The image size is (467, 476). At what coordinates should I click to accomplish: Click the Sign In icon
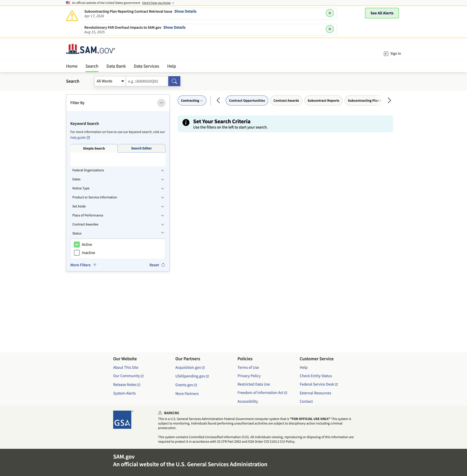coord(386,54)
